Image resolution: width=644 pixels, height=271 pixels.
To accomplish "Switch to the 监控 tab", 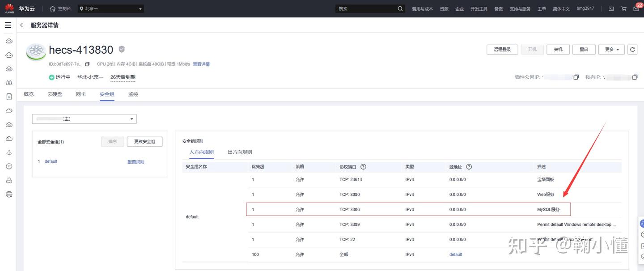I will point(133,94).
